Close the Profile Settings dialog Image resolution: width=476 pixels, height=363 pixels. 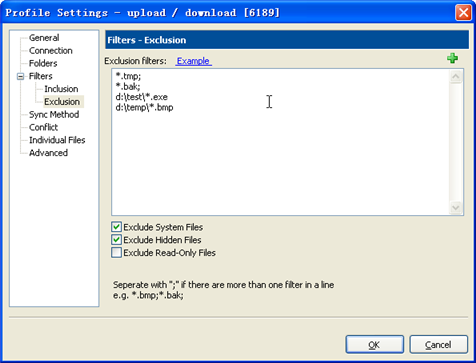(x=463, y=13)
